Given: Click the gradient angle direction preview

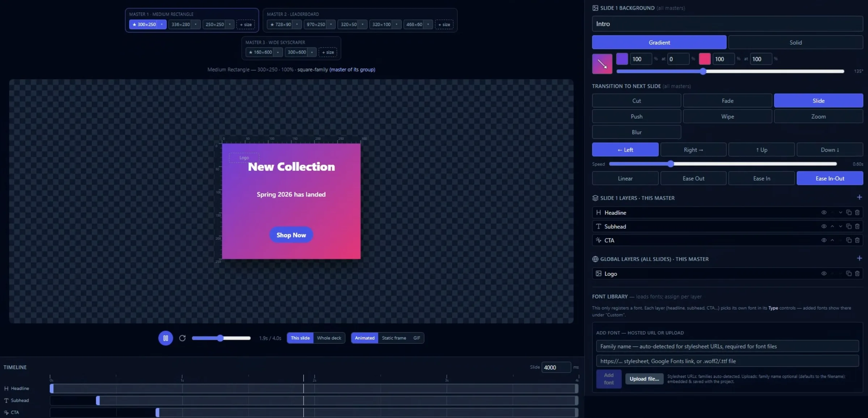Looking at the screenshot, I should [x=602, y=64].
